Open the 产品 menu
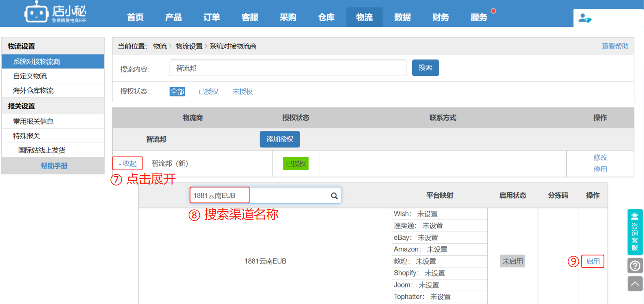 [x=173, y=17]
